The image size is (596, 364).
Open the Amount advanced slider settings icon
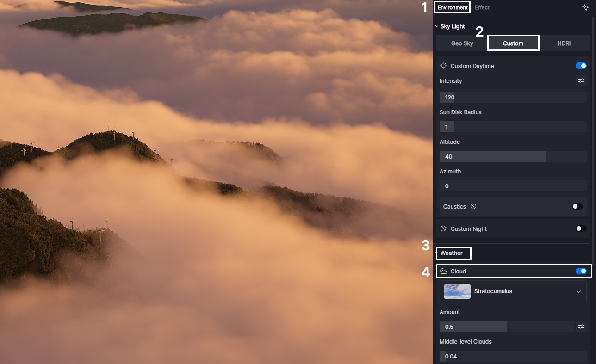pos(581,327)
